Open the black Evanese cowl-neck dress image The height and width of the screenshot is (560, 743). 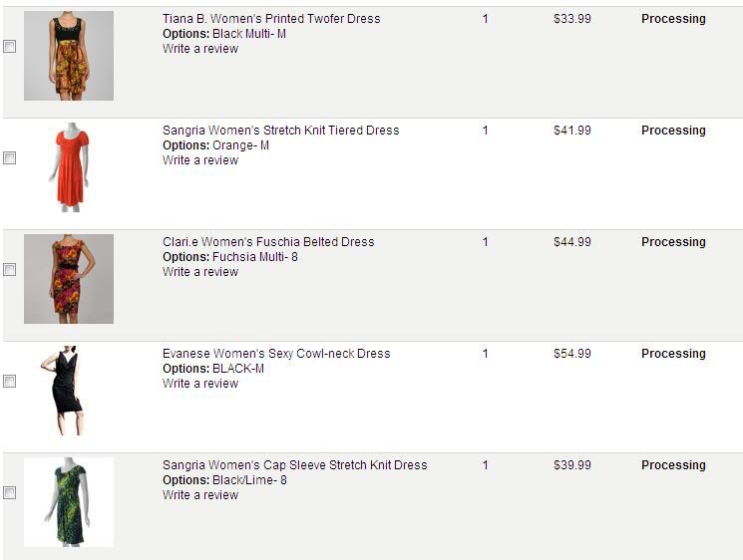tap(64, 391)
